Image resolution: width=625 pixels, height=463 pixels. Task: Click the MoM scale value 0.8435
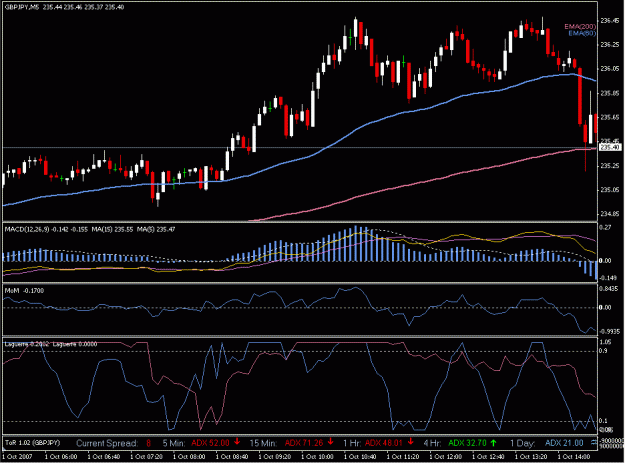[609, 289]
